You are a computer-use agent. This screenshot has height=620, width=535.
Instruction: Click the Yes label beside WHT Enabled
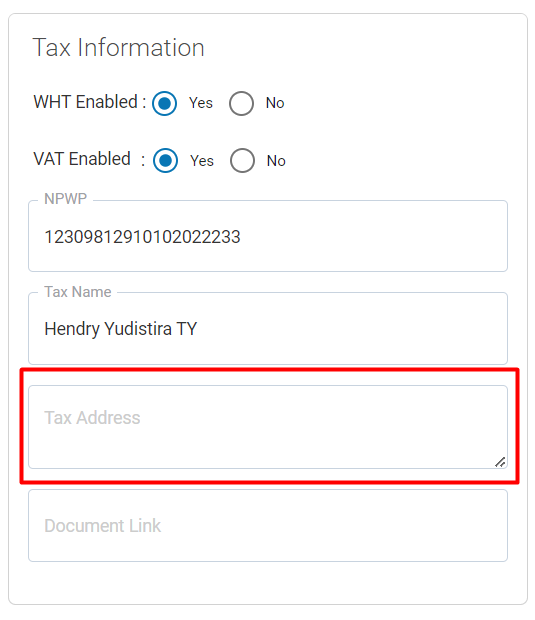(x=201, y=103)
